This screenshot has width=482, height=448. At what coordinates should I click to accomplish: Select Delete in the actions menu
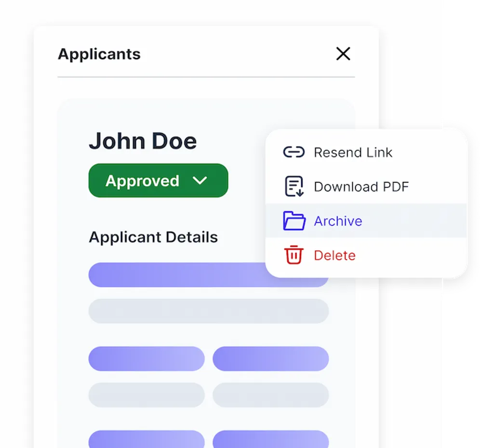tap(335, 255)
